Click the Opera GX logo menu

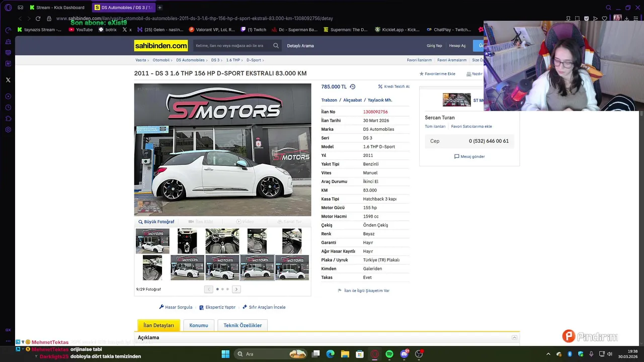coord(8,8)
